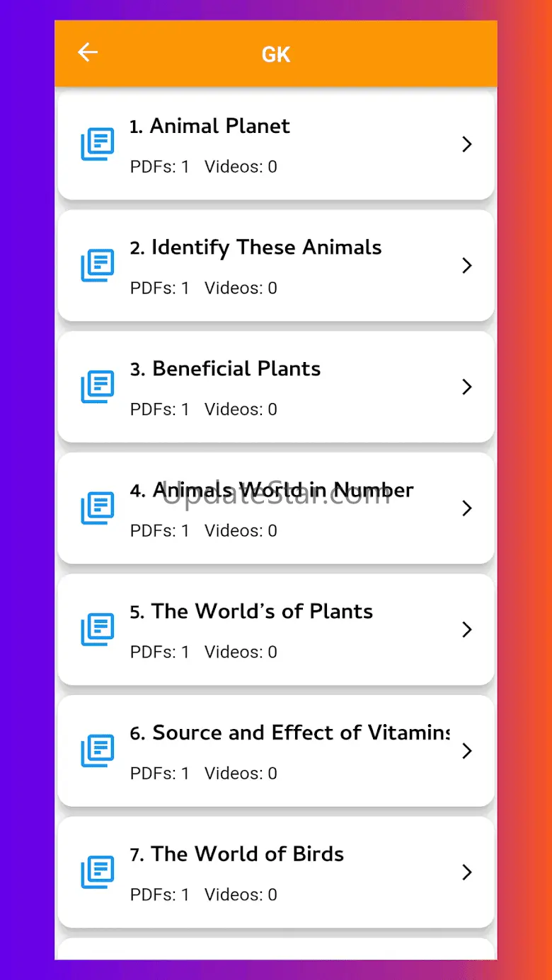This screenshot has height=980, width=552.
Task: Expand Identify These Animals via chevron
Action: [x=466, y=266]
